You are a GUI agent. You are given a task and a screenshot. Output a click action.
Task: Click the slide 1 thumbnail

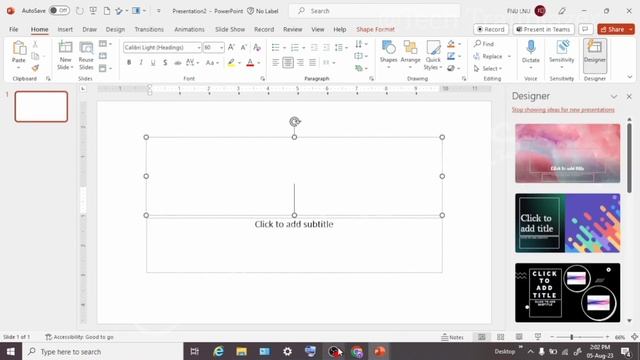pyautogui.click(x=41, y=107)
